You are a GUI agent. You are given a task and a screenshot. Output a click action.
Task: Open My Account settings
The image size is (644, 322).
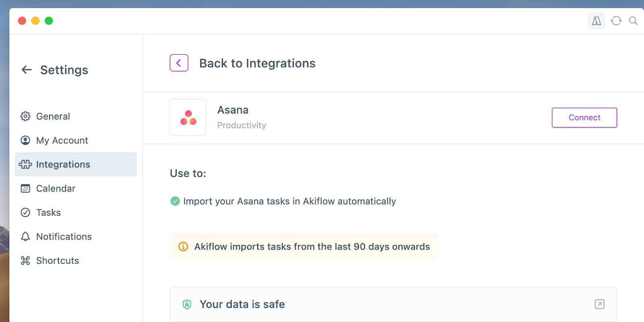[x=62, y=140]
